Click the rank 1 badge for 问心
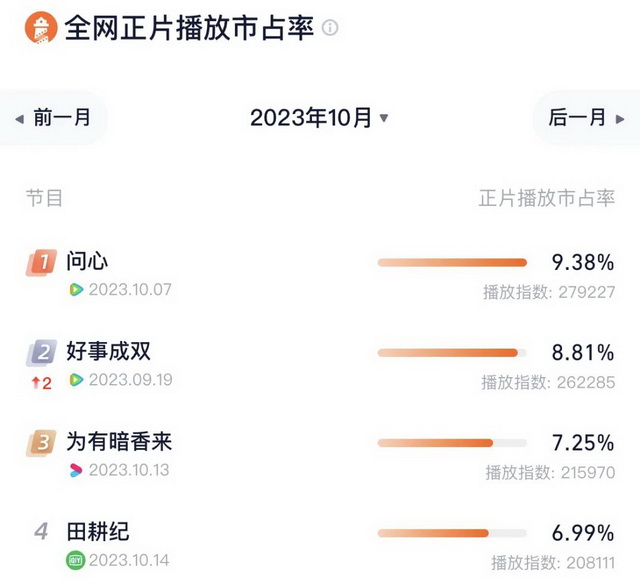The image size is (640, 584). click(41, 263)
